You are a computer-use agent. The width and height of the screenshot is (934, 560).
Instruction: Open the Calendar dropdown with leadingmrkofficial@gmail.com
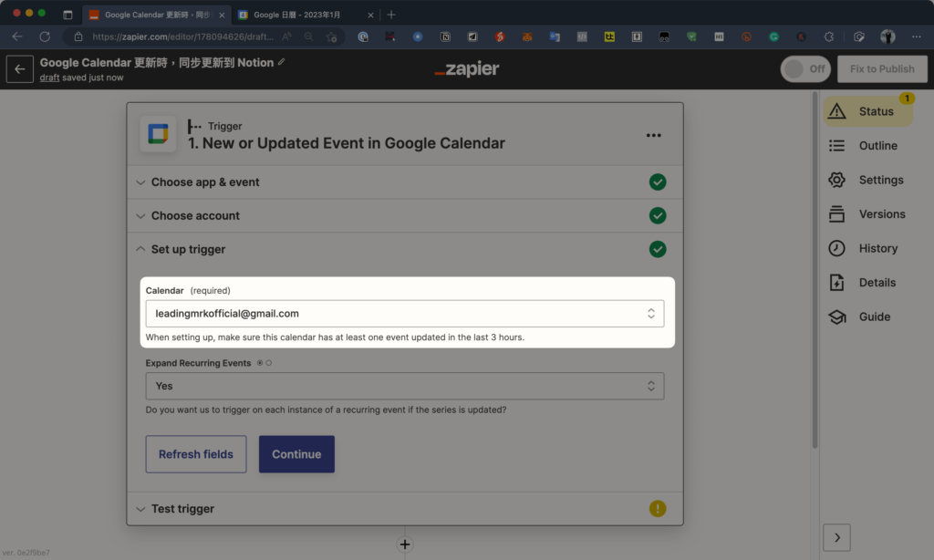(x=405, y=314)
